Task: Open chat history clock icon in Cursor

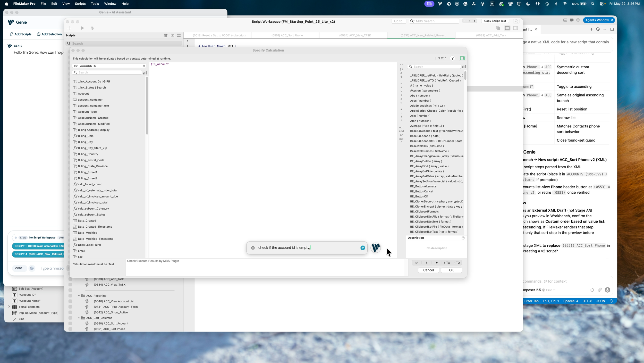Action: pyautogui.click(x=598, y=29)
